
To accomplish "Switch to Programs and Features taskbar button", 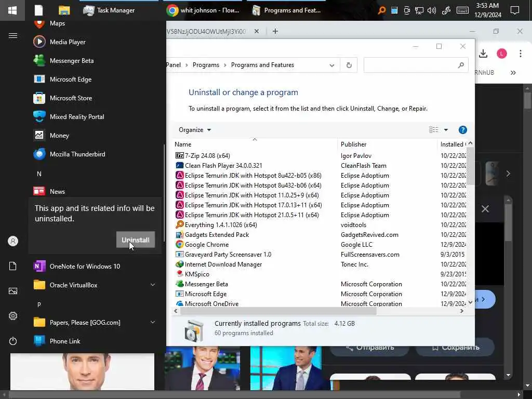I will pos(287,10).
